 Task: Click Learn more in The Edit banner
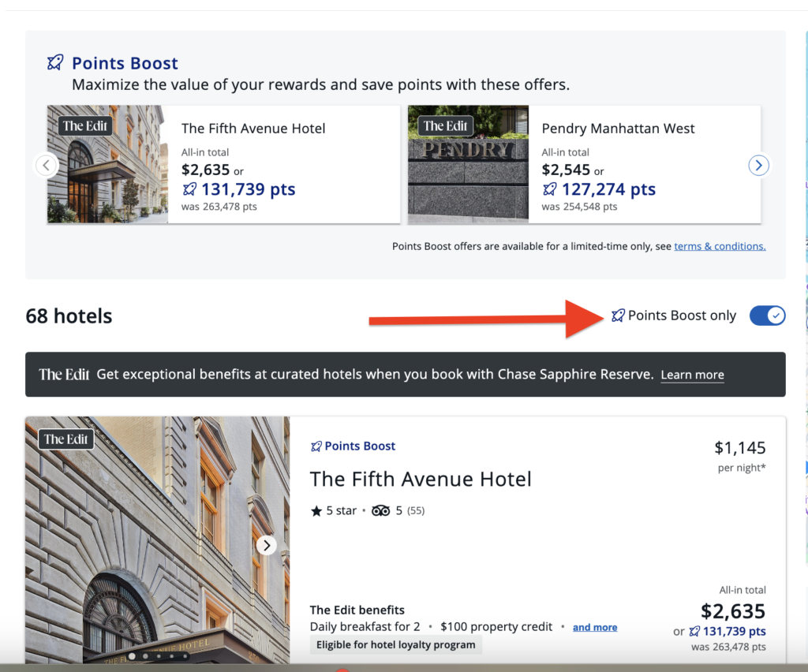[692, 375]
